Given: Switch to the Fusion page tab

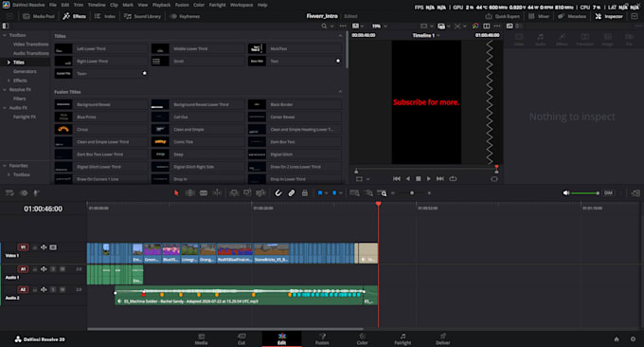Looking at the screenshot, I should point(322,338).
